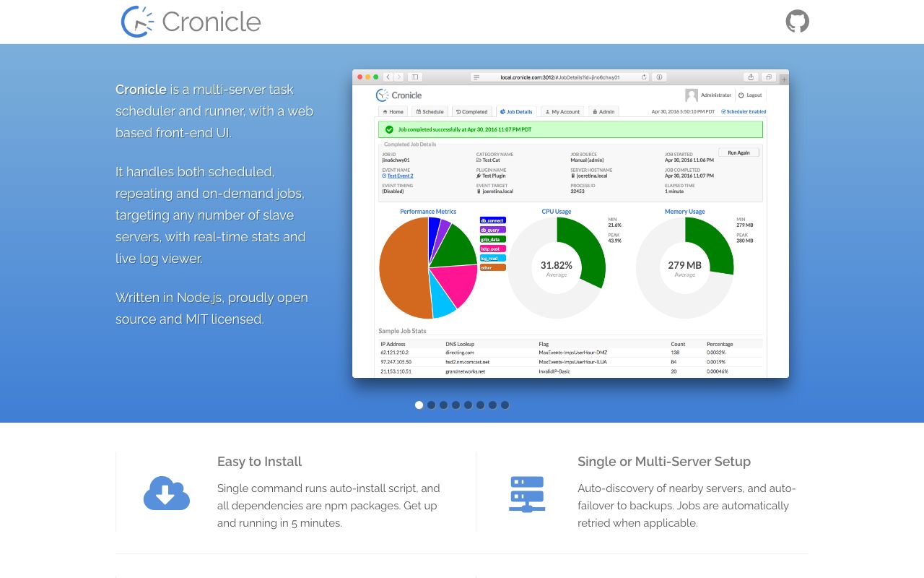Click the db_connect blue legend swatch
Viewport: 924px width, 578px height.
click(492, 220)
